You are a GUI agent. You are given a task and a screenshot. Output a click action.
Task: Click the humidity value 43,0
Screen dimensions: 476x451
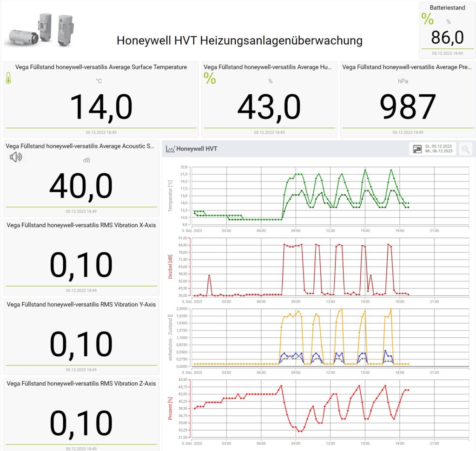pos(269,107)
